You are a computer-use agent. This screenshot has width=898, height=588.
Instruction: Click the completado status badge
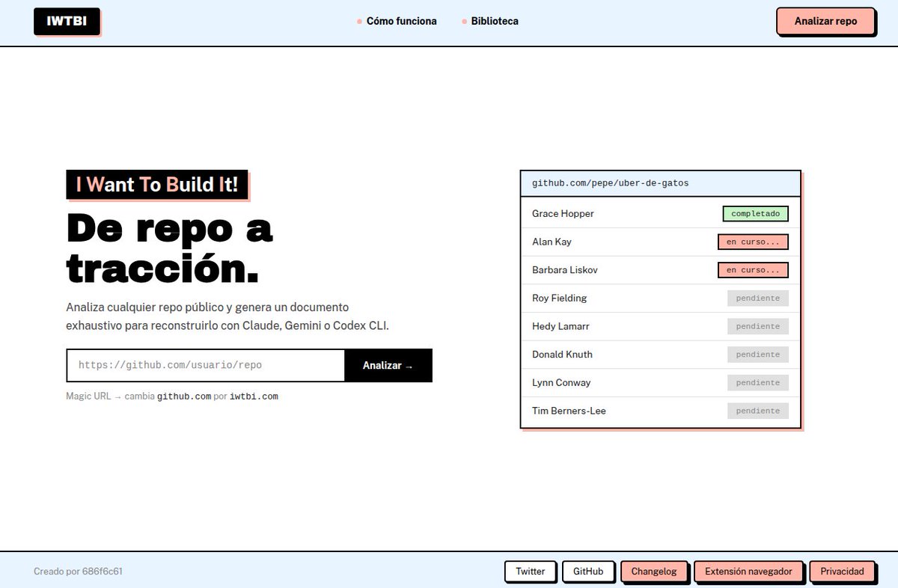(755, 214)
